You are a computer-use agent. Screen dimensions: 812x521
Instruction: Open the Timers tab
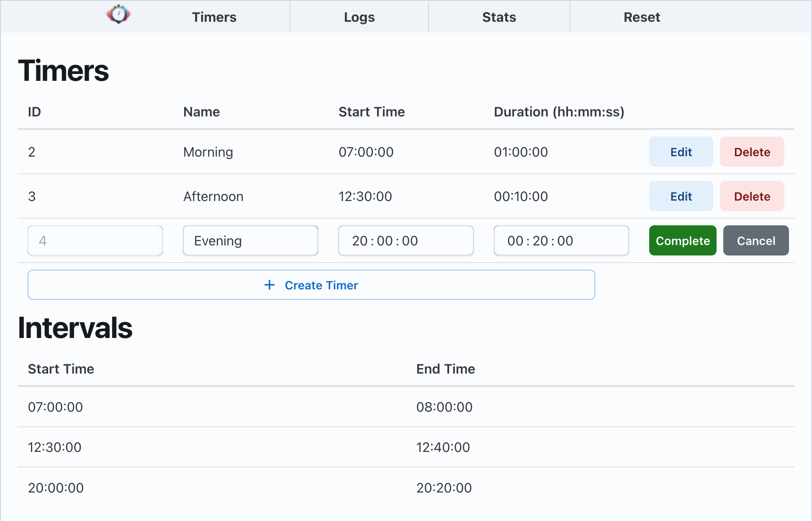[214, 17]
